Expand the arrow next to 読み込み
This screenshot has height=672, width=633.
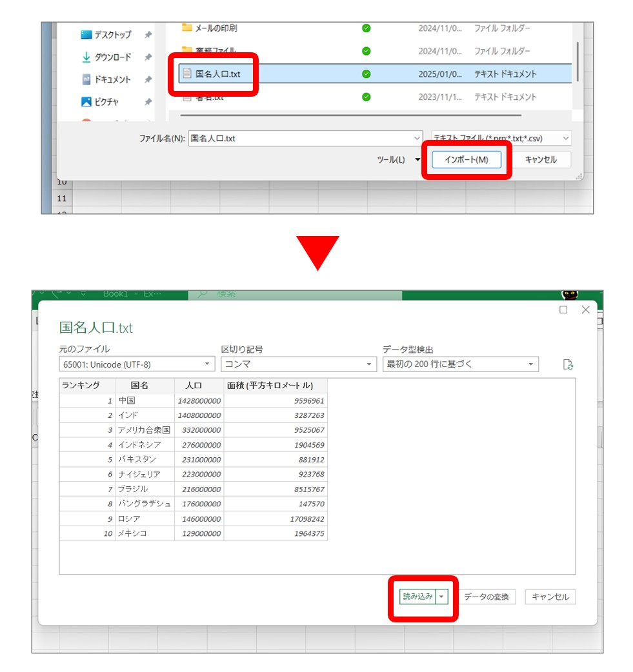(x=442, y=597)
